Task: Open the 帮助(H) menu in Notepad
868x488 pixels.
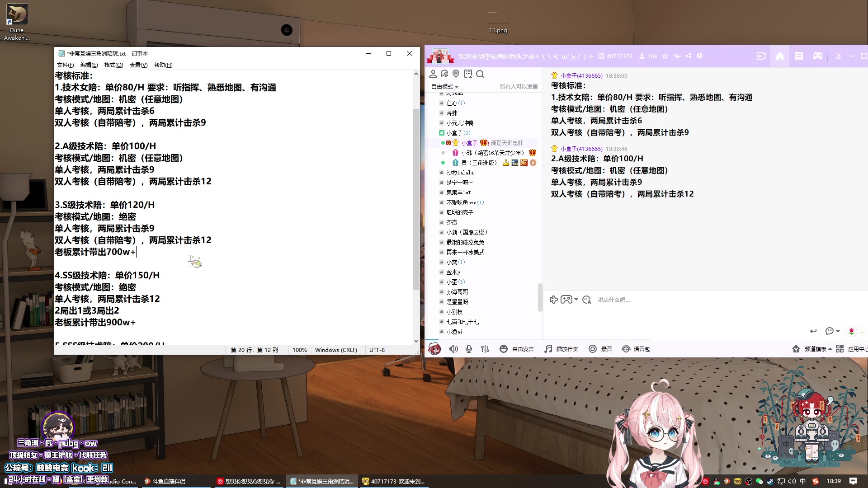Action: [163, 65]
